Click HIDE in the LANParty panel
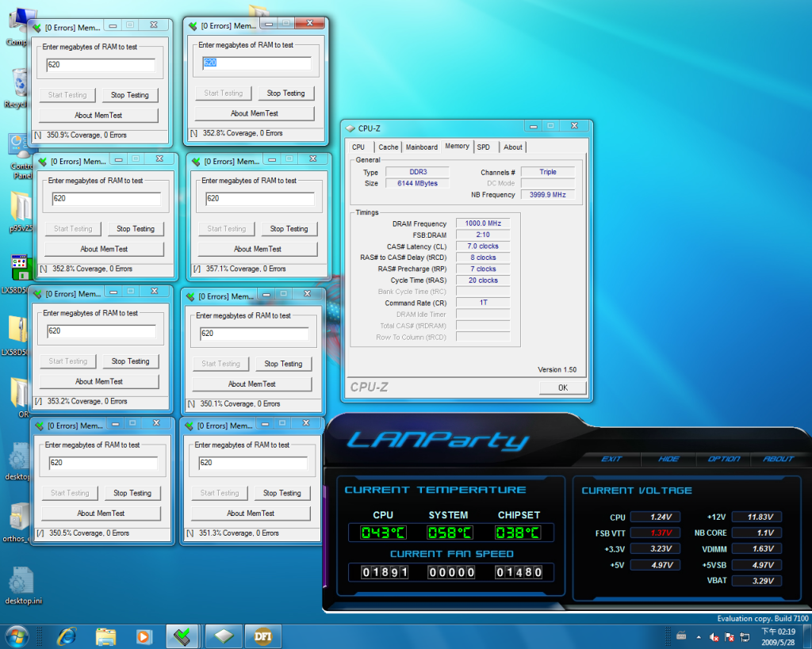Image resolution: width=812 pixels, height=649 pixels. [x=668, y=459]
